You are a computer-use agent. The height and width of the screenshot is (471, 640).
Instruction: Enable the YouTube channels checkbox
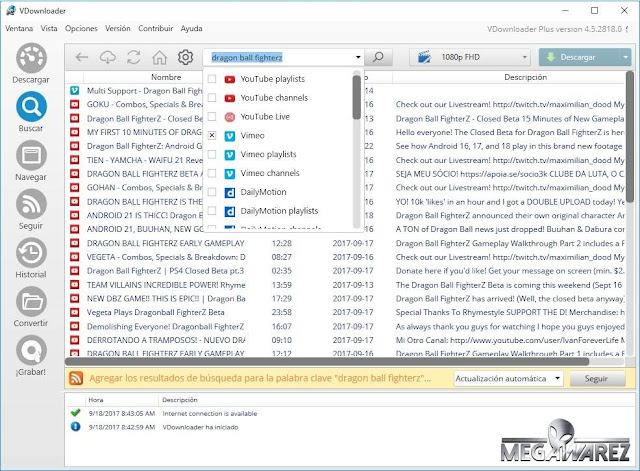pos(212,98)
